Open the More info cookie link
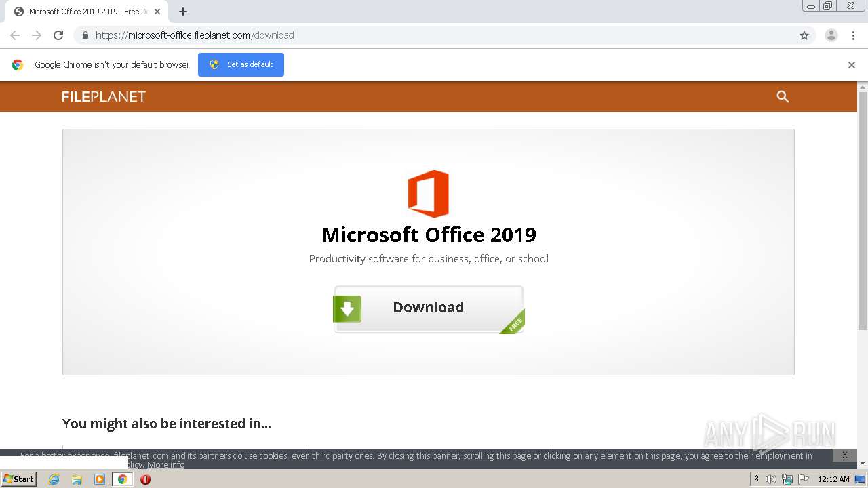 click(x=166, y=465)
